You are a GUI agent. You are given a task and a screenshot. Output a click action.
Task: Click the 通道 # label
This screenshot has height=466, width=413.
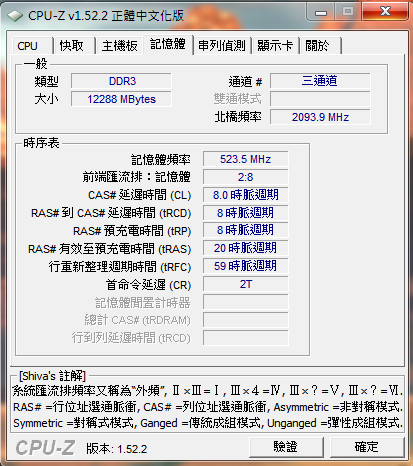[x=246, y=82]
